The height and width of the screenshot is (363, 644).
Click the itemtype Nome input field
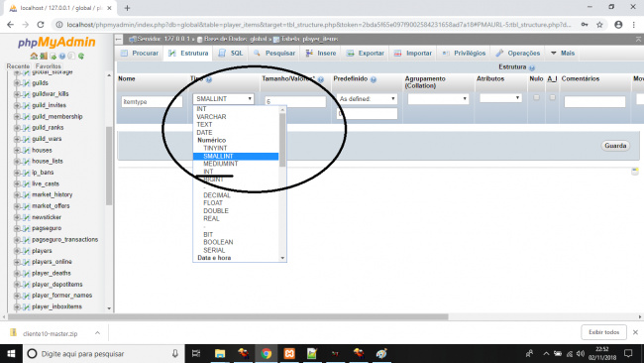tap(152, 101)
